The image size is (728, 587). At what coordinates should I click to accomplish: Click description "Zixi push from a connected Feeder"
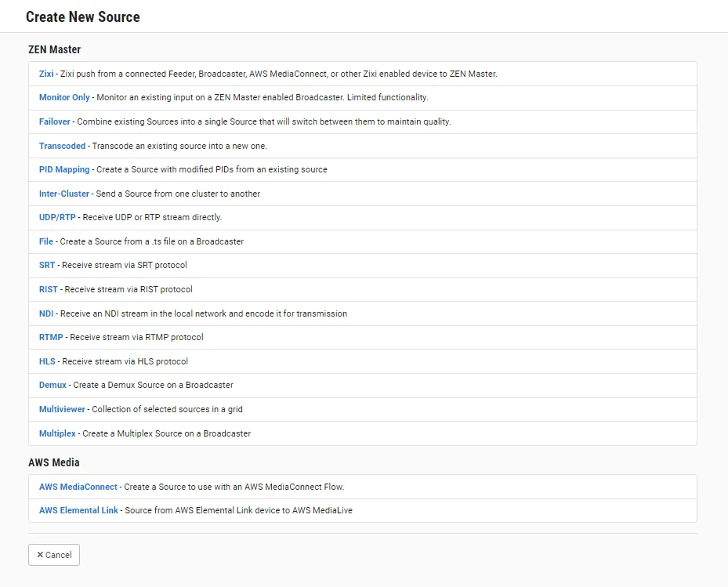point(127,74)
